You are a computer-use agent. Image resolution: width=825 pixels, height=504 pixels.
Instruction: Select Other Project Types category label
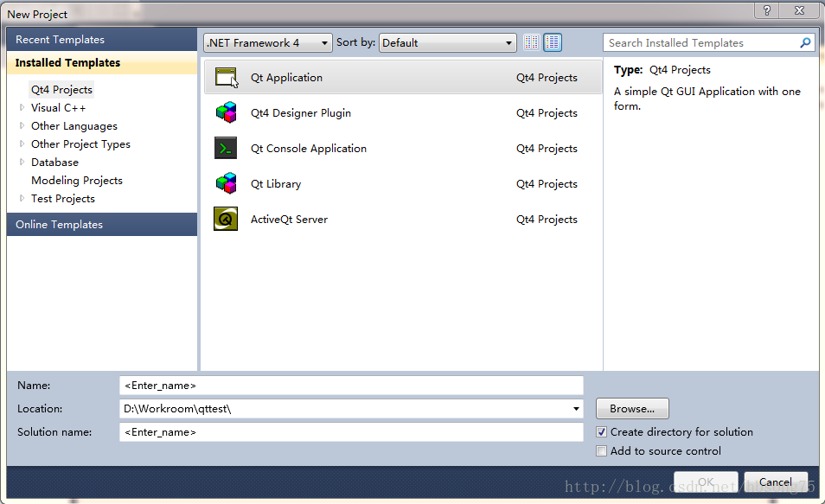(x=80, y=144)
